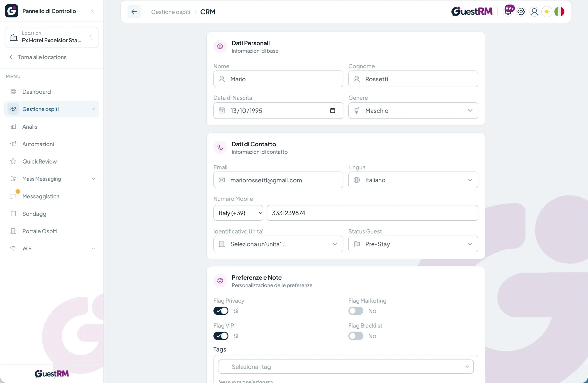This screenshot has width=588, height=383.
Task: Enable the Flag Marketing switch
Action: click(x=356, y=311)
